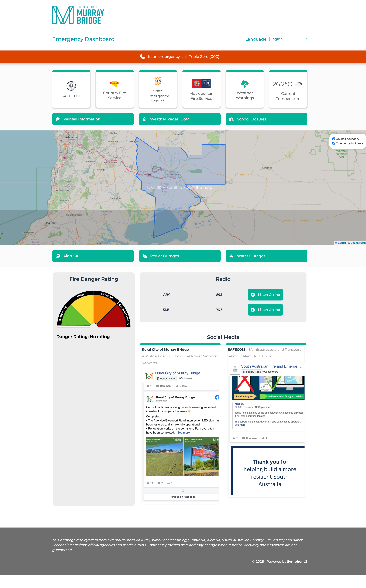Switch to the Rural City of Murray Bridge feed tab
The image size is (366, 588).
165,349
